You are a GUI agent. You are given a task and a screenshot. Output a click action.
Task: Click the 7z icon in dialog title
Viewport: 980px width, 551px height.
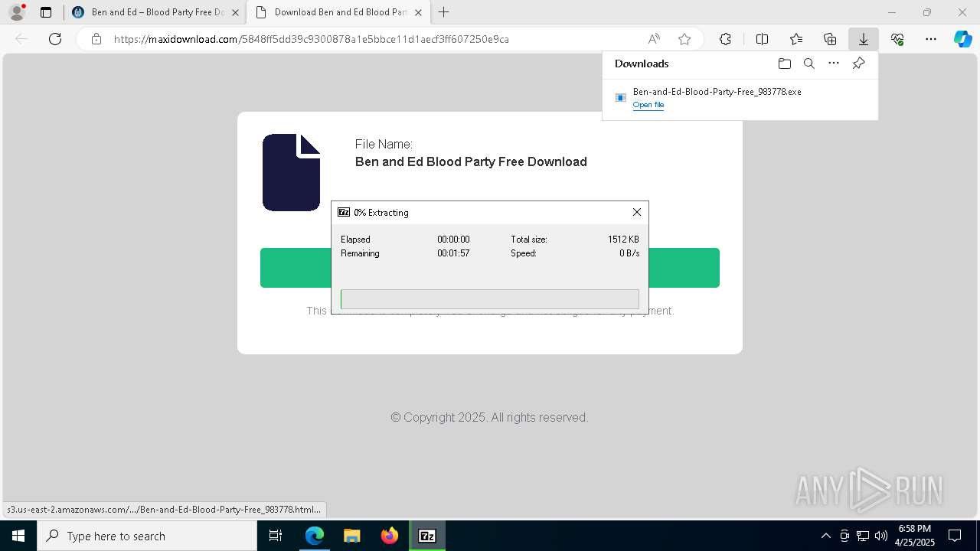click(344, 212)
